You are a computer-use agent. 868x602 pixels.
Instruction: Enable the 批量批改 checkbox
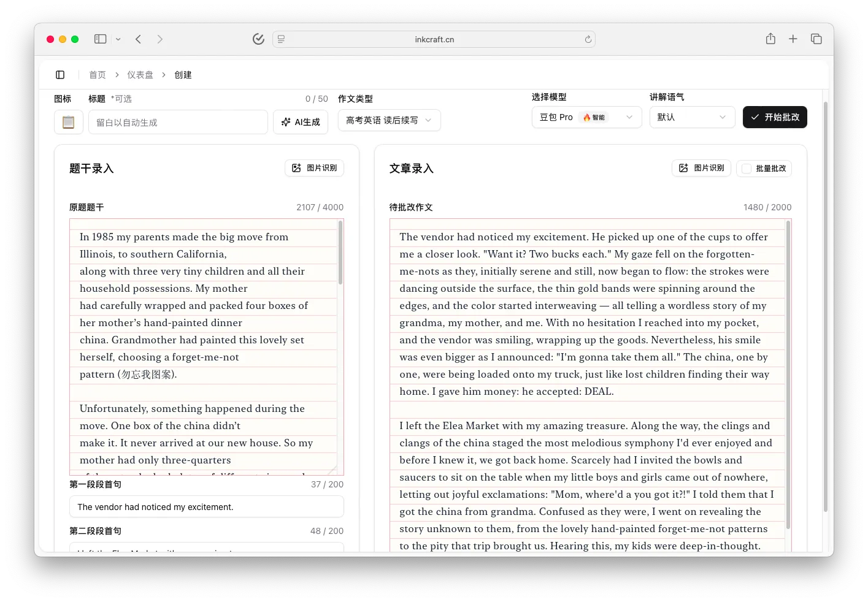[747, 169]
